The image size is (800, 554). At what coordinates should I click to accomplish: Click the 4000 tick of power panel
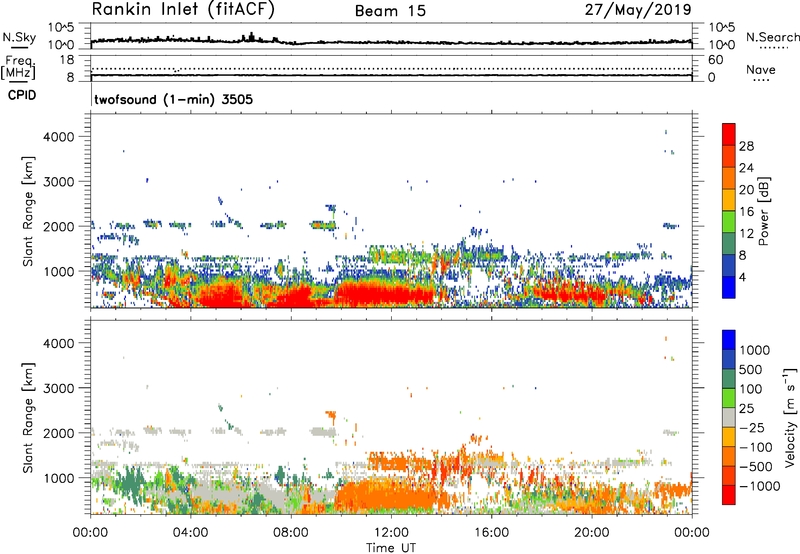59,137
